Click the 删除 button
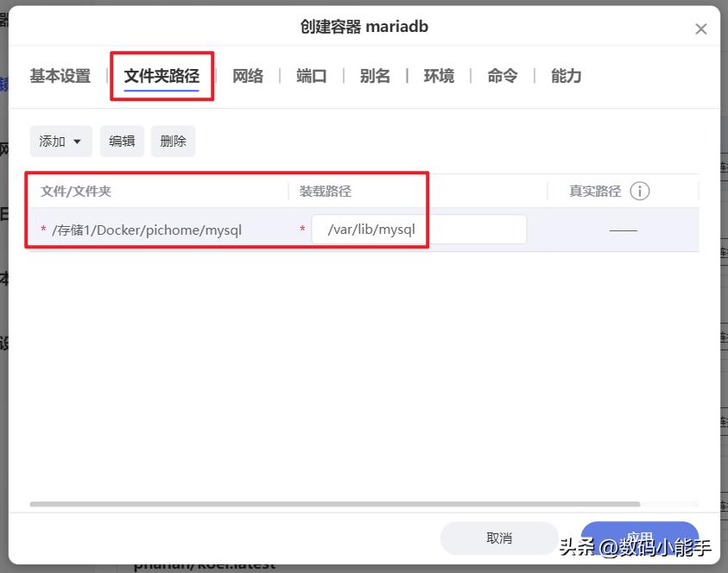 [173, 141]
